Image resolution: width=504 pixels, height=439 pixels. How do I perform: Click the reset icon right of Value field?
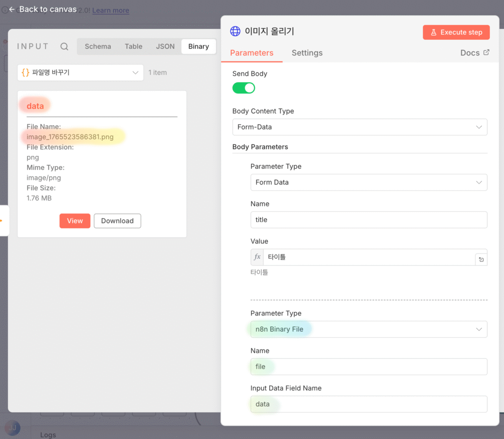coord(481,259)
